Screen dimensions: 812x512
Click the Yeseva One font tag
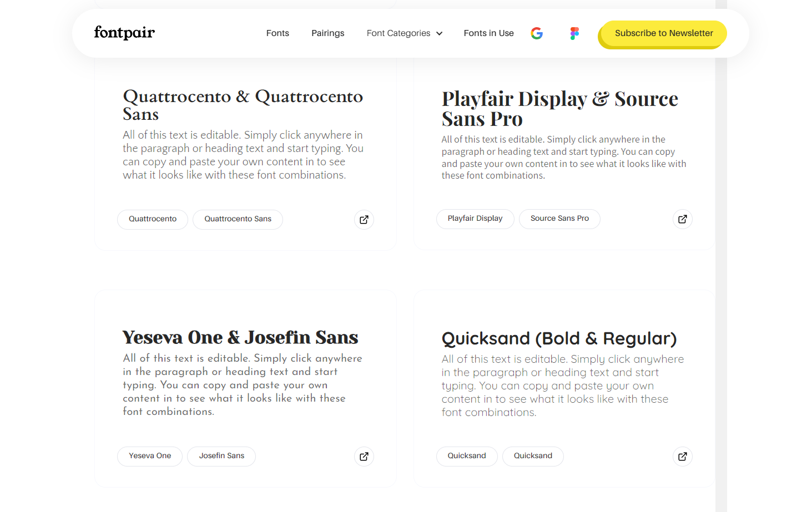(x=150, y=455)
